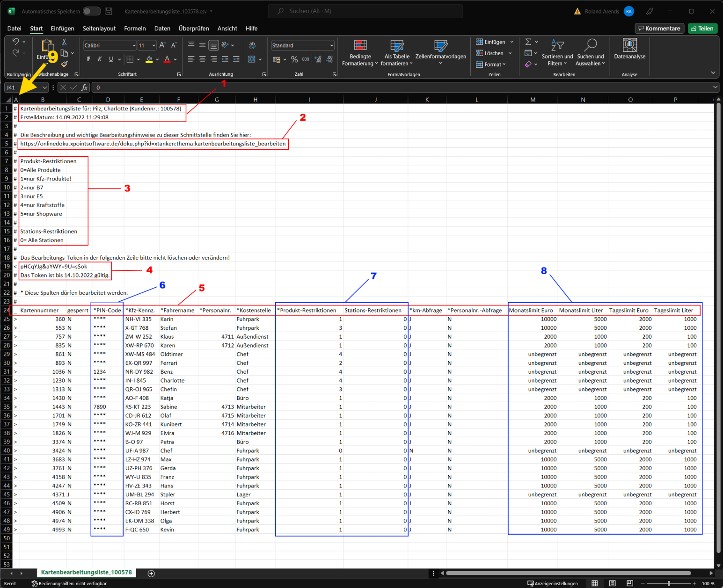
Task: Open Suchen und Auswählen menu
Action: pos(590,53)
